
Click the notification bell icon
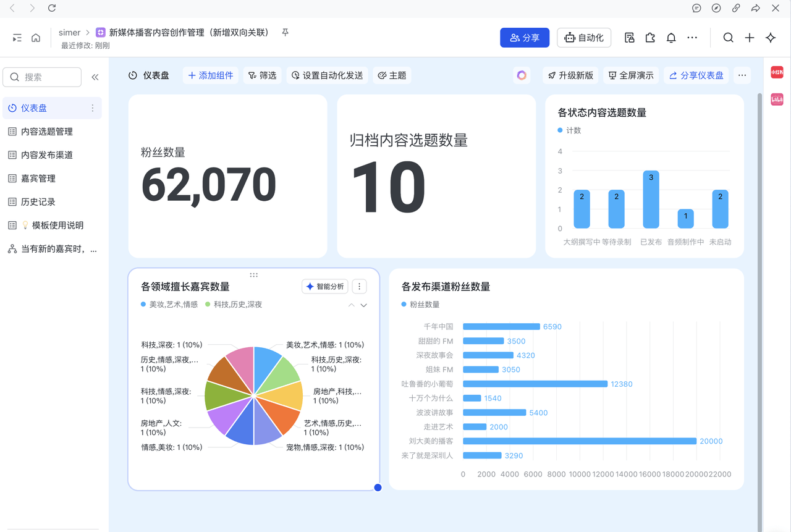[671, 38]
